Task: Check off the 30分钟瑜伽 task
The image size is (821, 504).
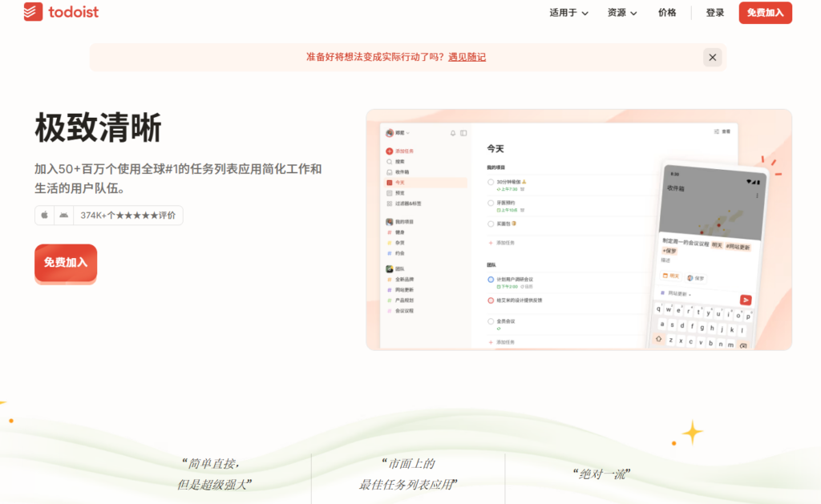Action: click(491, 182)
